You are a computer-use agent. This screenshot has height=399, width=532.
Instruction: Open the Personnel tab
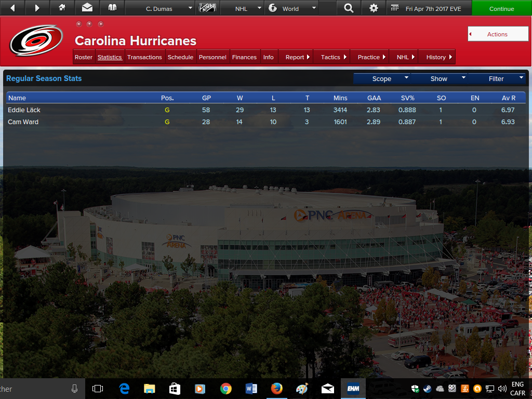[212, 57]
